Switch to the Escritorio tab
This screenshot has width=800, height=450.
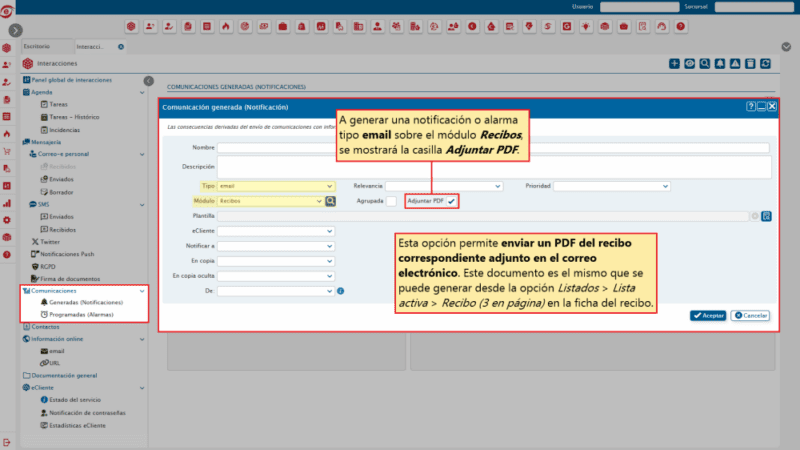[x=36, y=46]
